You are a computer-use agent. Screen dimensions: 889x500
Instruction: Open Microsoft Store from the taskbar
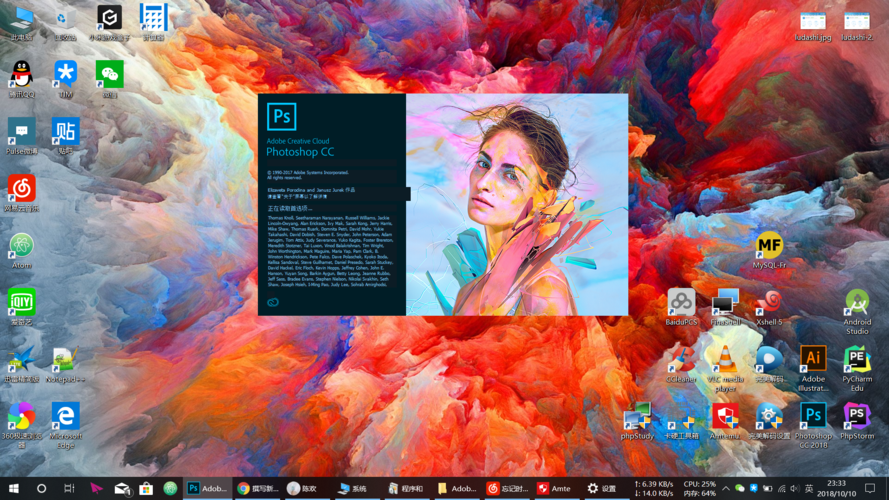tap(146, 488)
